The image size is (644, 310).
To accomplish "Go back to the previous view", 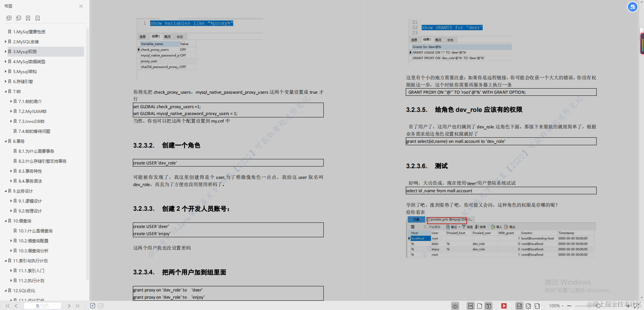I will click(x=93, y=306).
